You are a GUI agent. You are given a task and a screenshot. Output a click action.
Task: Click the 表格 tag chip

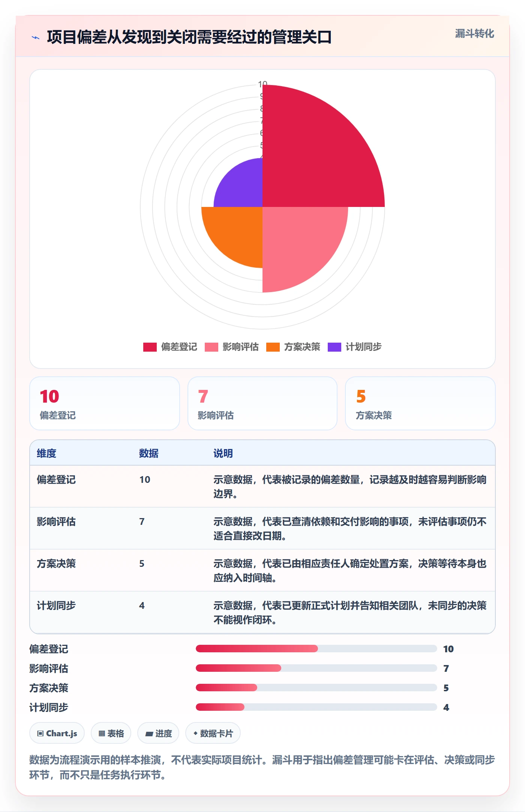tap(111, 733)
